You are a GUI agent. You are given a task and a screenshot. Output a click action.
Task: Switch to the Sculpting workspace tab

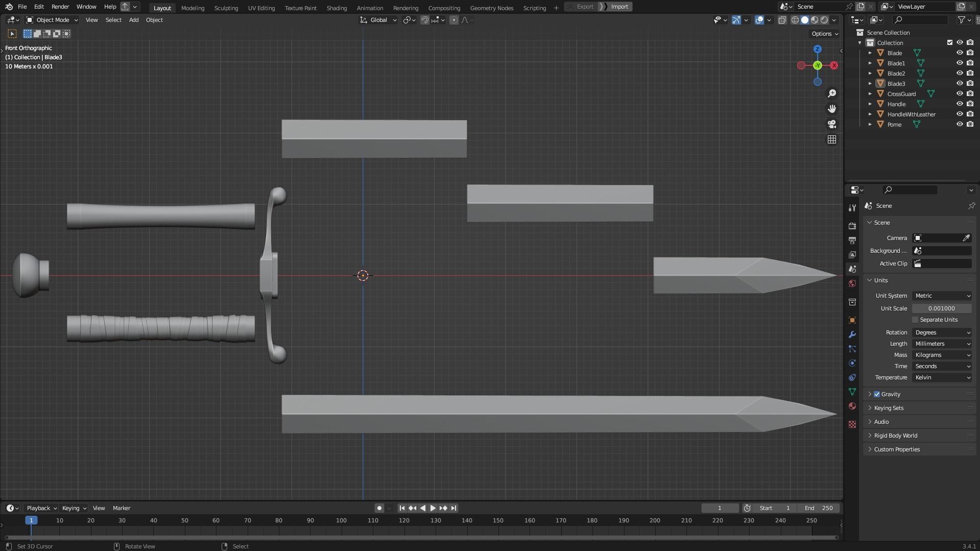[226, 8]
